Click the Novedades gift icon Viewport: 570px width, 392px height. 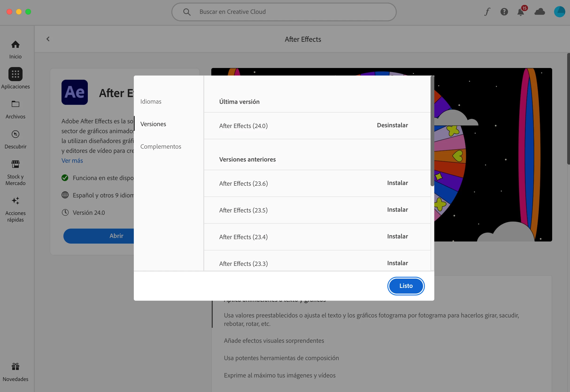(15, 366)
